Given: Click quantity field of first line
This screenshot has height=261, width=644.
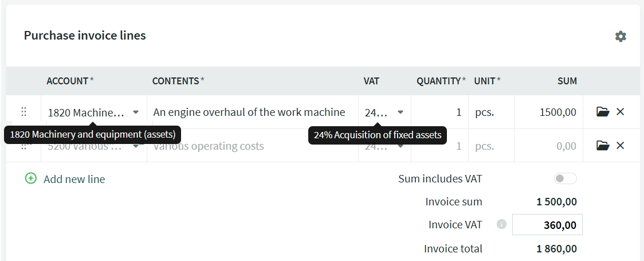Looking at the screenshot, I should point(440,112).
